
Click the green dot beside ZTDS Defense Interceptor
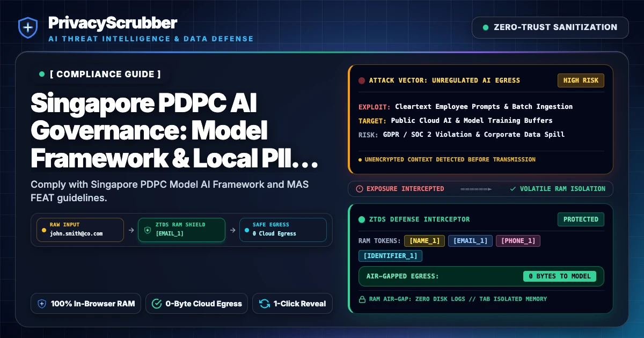(x=362, y=219)
